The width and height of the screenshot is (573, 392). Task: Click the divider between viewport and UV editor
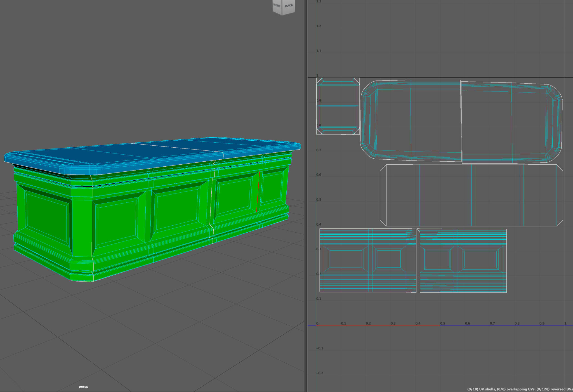(x=306, y=196)
